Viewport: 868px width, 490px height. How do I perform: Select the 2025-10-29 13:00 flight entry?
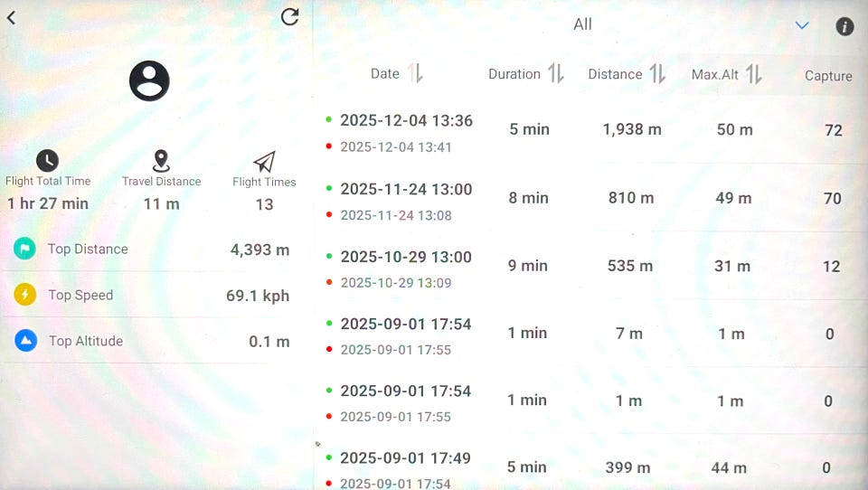pyautogui.click(x=406, y=258)
